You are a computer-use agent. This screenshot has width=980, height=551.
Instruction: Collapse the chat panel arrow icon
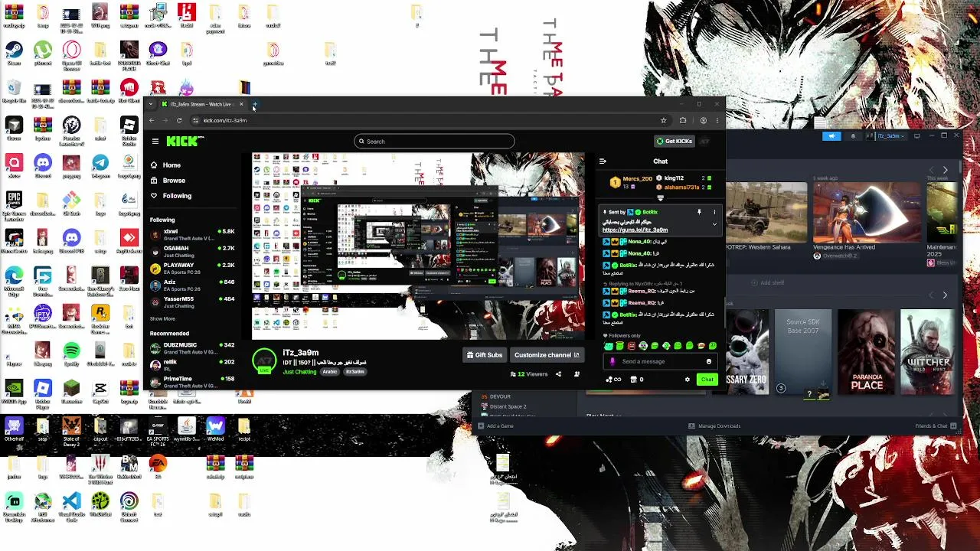click(x=603, y=161)
